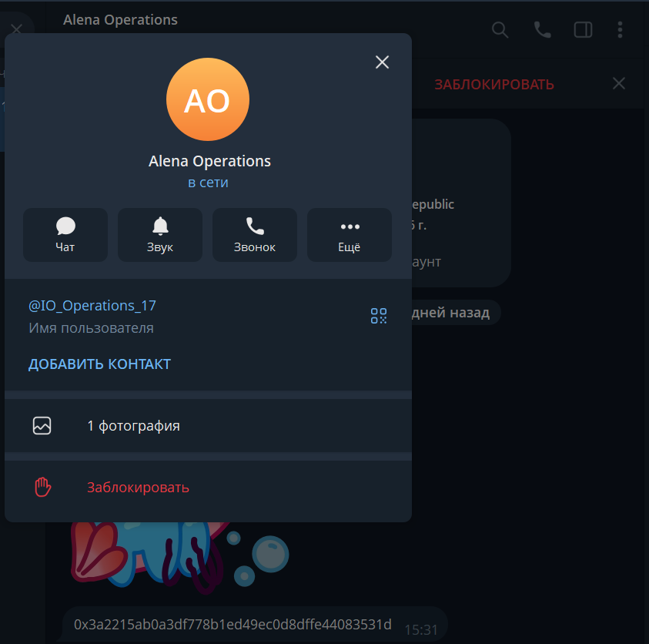Dismiss the block user top bar

(619, 83)
